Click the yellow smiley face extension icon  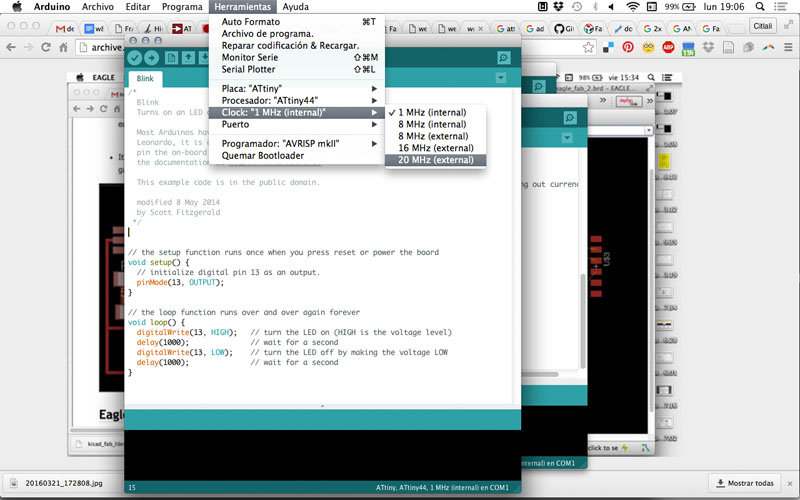pyautogui.click(x=648, y=47)
